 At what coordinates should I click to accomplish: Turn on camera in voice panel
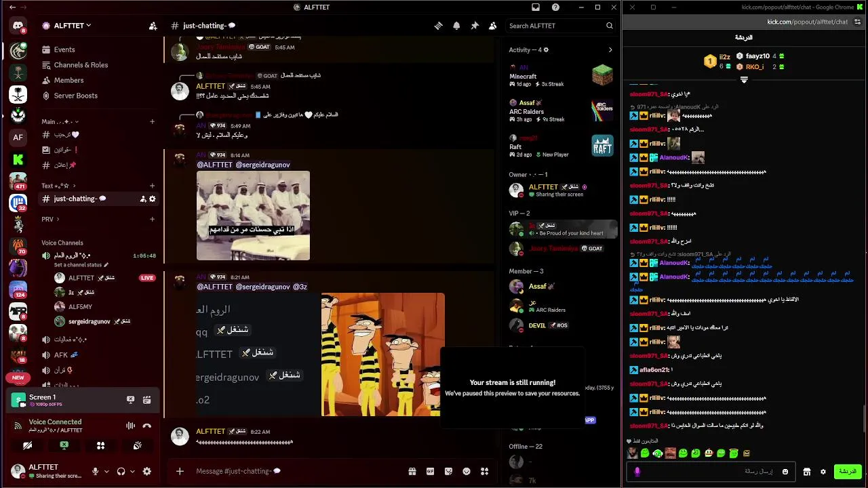point(27,445)
